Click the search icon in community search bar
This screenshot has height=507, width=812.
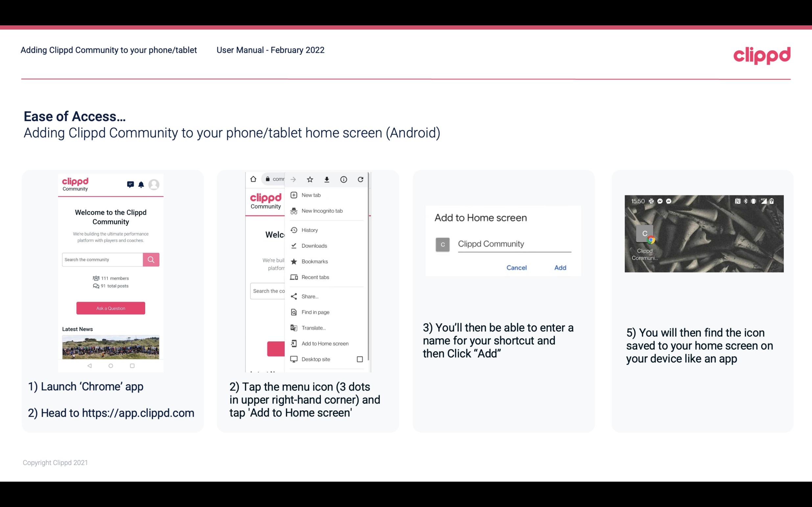tap(150, 259)
